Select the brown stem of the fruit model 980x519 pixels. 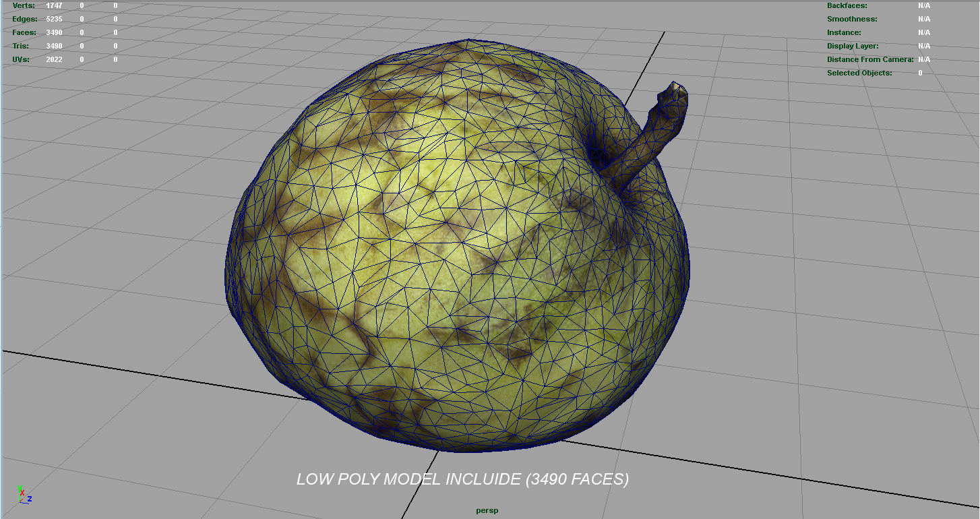[650, 138]
